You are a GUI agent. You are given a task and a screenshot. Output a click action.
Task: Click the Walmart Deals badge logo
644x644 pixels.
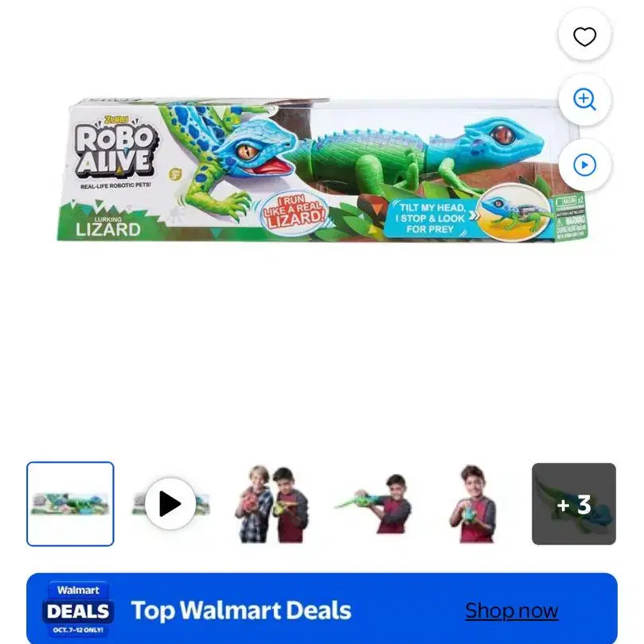pyautogui.click(x=78, y=610)
